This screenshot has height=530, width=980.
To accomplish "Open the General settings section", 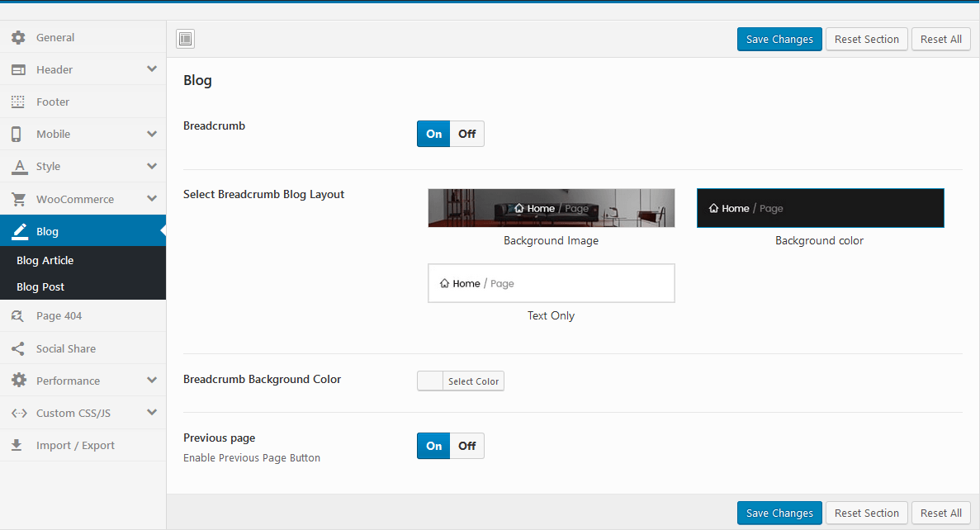I will click(83, 37).
